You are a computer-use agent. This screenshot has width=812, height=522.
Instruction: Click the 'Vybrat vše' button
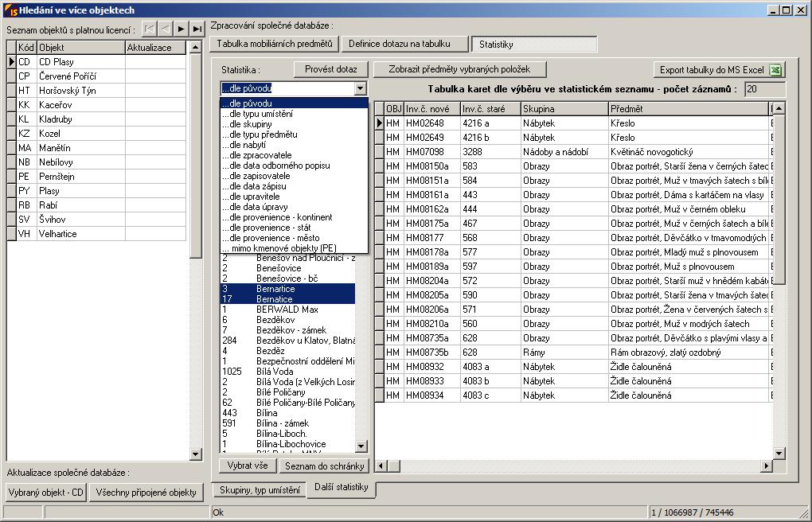click(248, 466)
